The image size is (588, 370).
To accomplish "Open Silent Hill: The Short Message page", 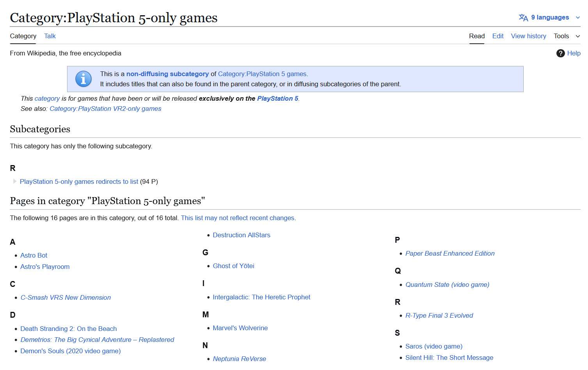I will 449,358.
